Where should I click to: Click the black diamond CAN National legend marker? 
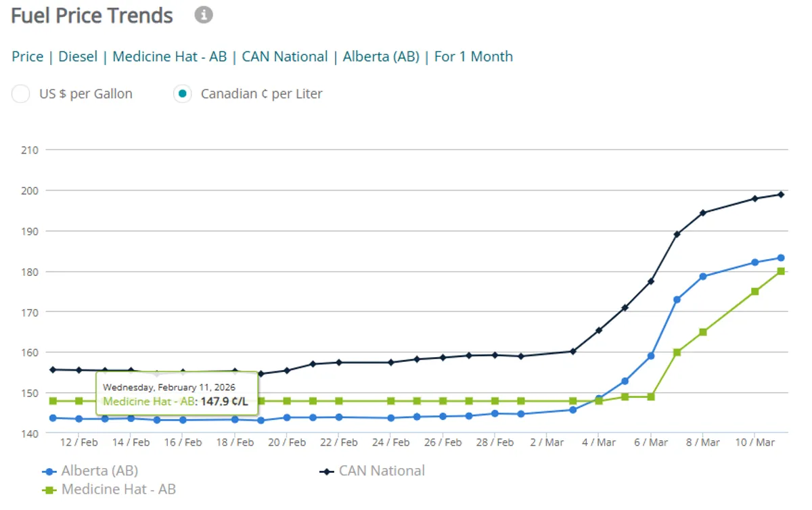click(x=326, y=471)
